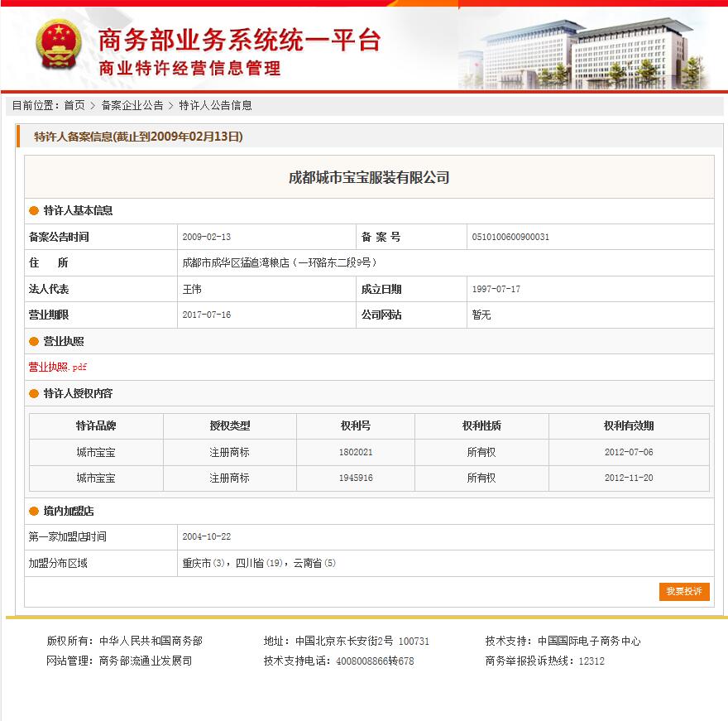Screen dimensions: 728x721
Task: Click the 四川省(19) distribution entry
Action: coord(259,563)
